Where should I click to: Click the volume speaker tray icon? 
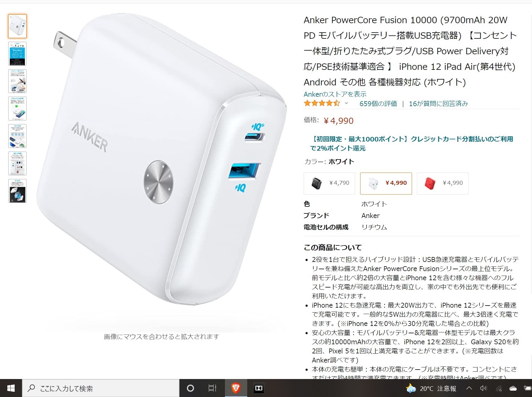coord(483,388)
